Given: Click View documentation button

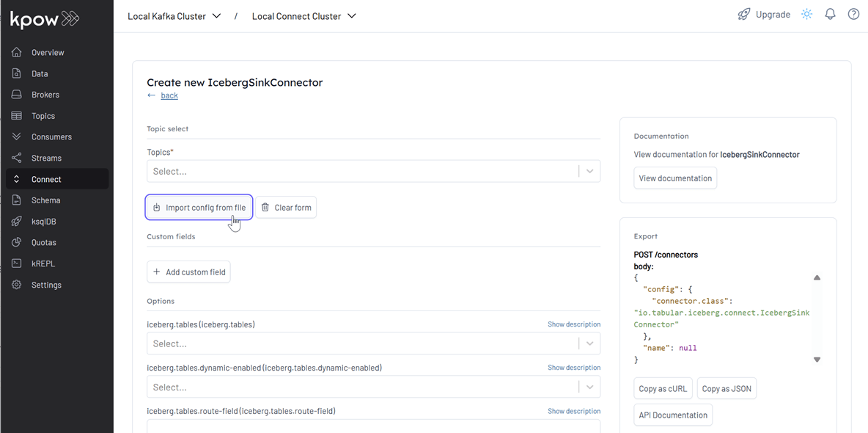Looking at the screenshot, I should [x=675, y=178].
